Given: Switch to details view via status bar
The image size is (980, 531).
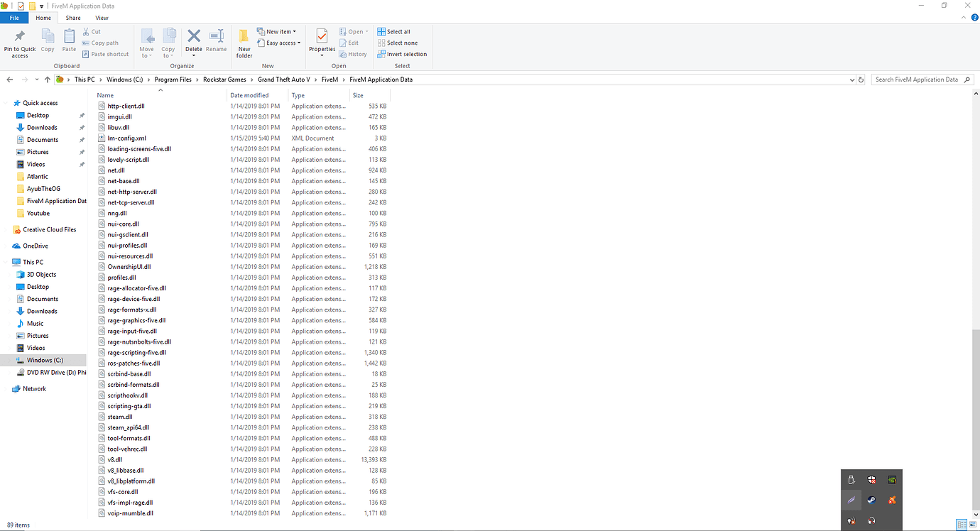Looking at the screenshot, I should (x=963, y=525).
